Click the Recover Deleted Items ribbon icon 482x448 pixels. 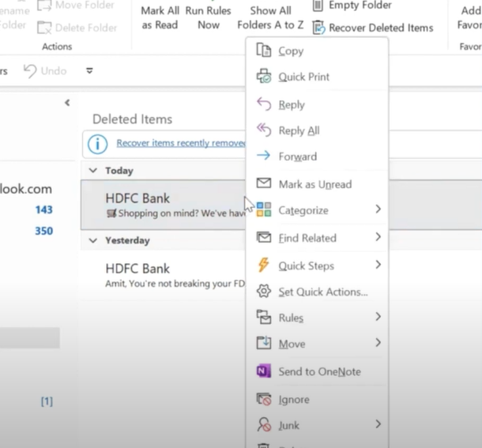tap(318, 28)
